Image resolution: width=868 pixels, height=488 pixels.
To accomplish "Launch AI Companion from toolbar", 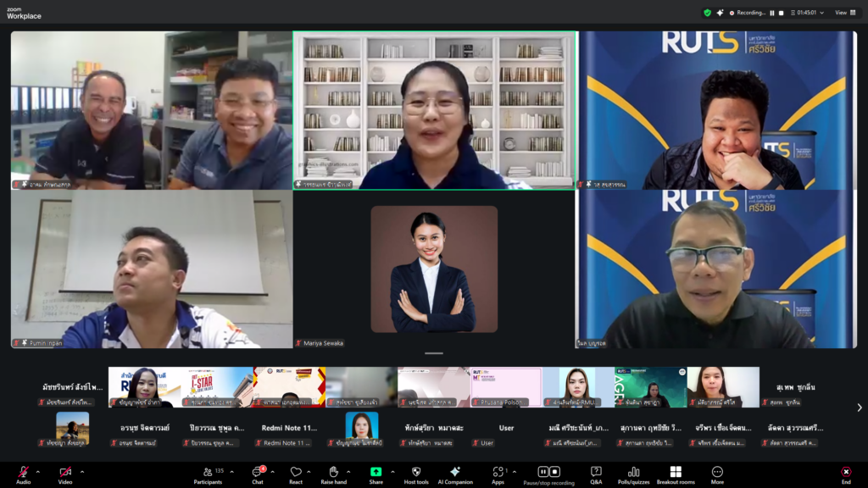I will (x=454, y=473).
